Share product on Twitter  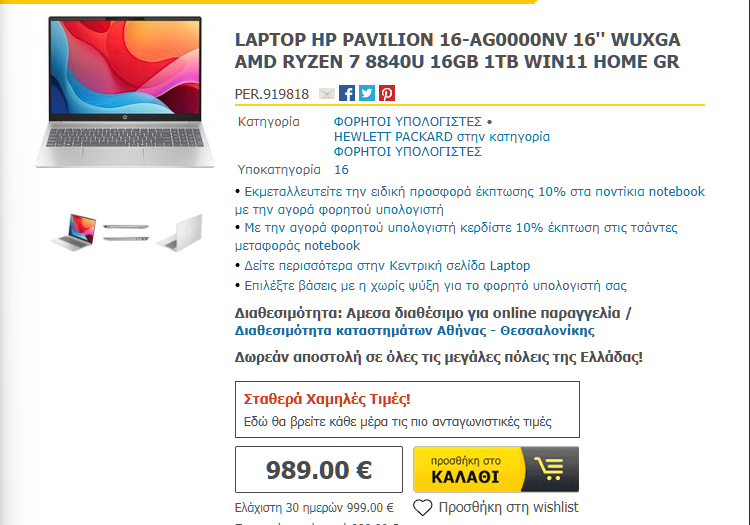367,93
